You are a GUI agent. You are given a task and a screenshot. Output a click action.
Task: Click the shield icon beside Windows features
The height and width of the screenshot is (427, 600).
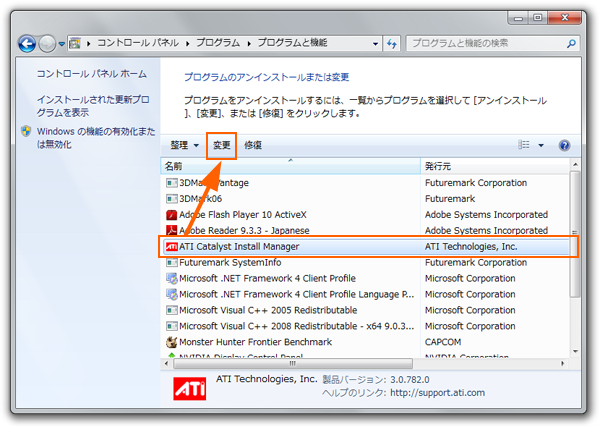tap(26, 131)
